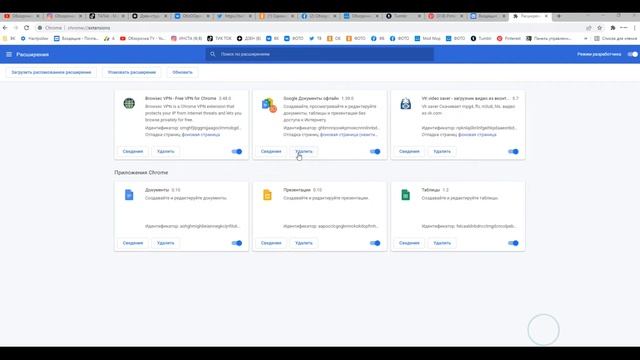
Task: Open the share icon in the address bar
Action: coord(589,28)
